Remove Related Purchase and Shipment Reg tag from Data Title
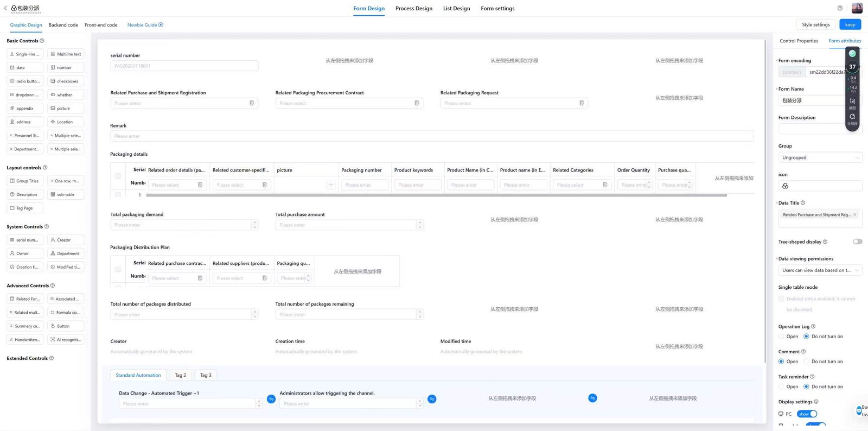This screenshot has width=868, height=431. point(855,214)
